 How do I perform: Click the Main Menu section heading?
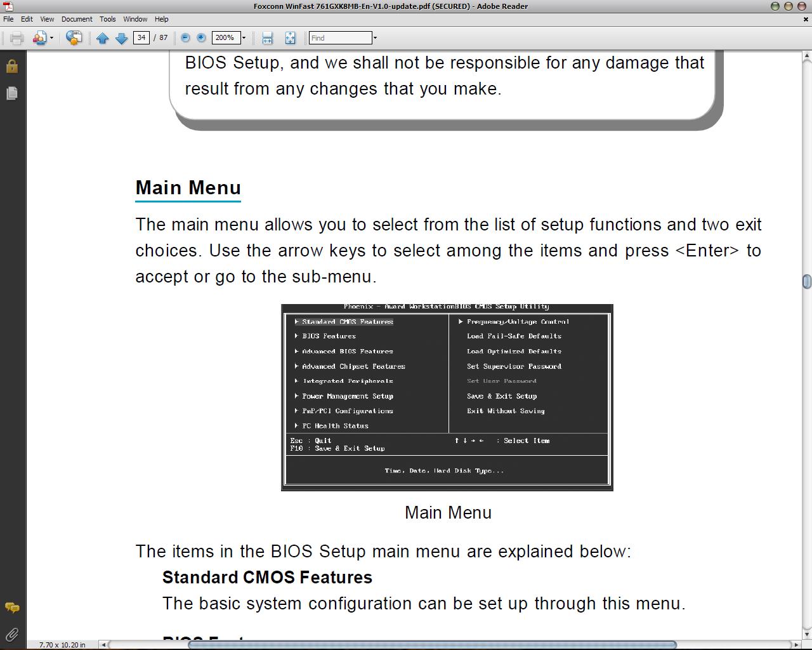(x=188, y=188)
